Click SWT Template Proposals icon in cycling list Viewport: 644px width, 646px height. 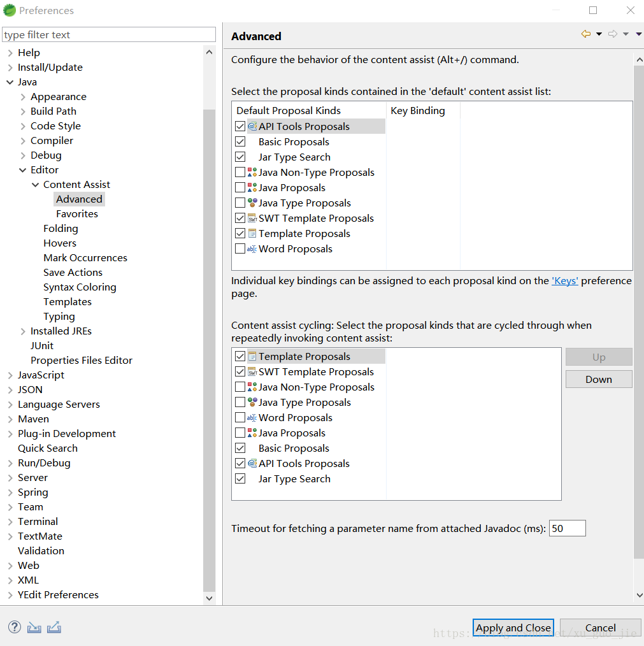(x=252, y=371)
